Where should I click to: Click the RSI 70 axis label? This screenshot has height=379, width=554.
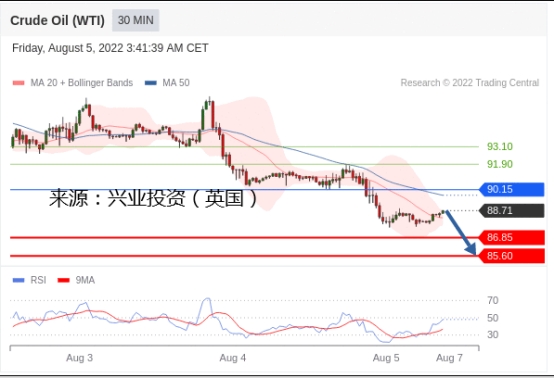[493, 300]
